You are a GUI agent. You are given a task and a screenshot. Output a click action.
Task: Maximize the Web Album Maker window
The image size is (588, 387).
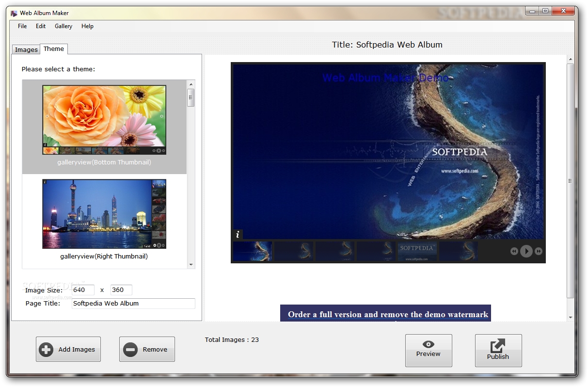point(545,11)
